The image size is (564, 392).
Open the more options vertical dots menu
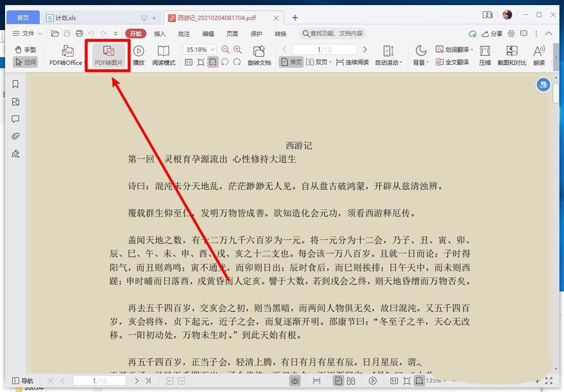pyautogui.click(x=536, y=33)
